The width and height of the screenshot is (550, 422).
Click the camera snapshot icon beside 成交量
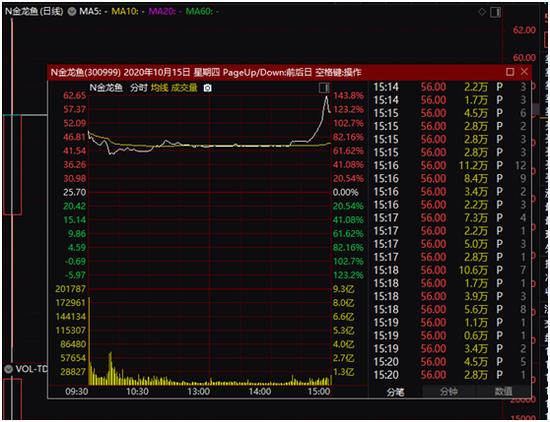tap(208, 88)
